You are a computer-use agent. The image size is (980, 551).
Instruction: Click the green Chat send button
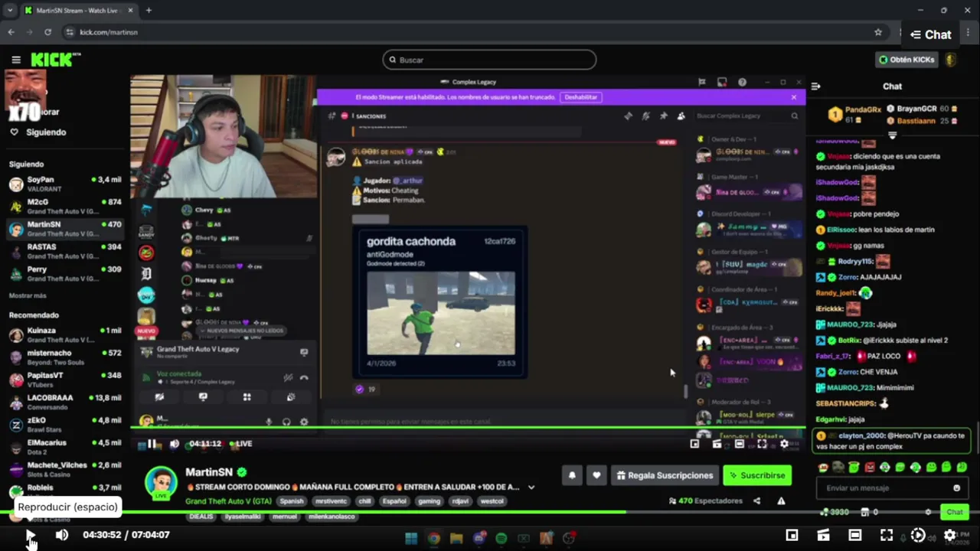pos(955,512)
